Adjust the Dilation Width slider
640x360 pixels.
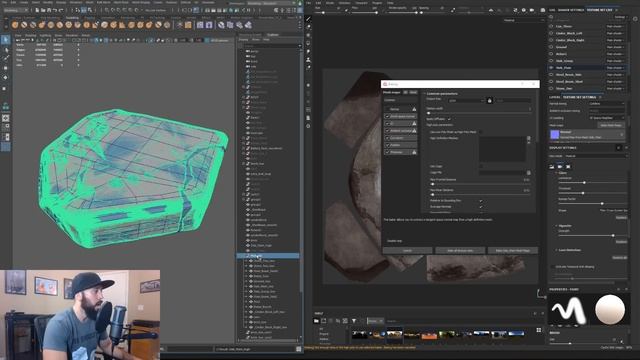coord(479,113)
